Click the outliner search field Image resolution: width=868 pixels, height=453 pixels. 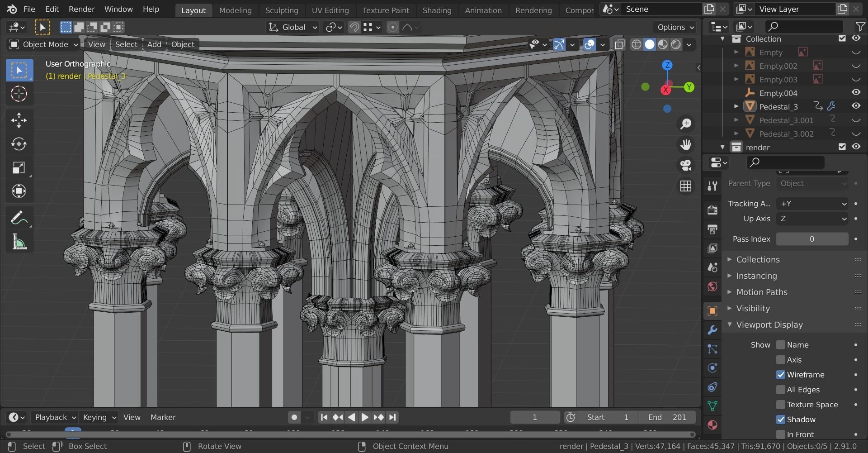pyautogui.click(x=804, y=27)
